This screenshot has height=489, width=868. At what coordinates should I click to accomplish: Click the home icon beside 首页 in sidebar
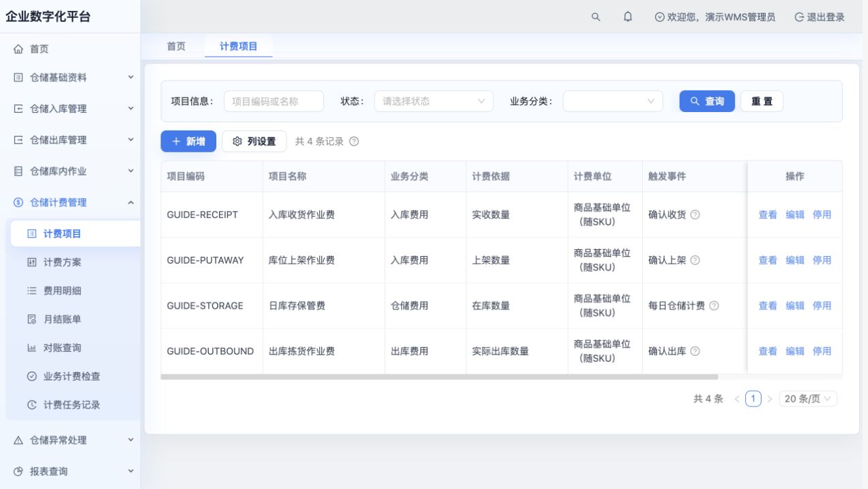[18, 49]
